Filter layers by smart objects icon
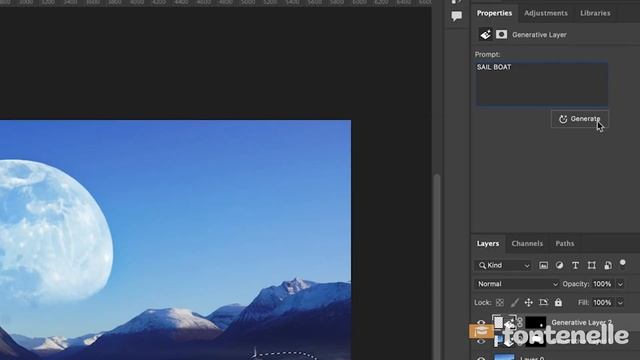Image resolution: width=640 pixels, height=360 pixels. coord(608,265)
